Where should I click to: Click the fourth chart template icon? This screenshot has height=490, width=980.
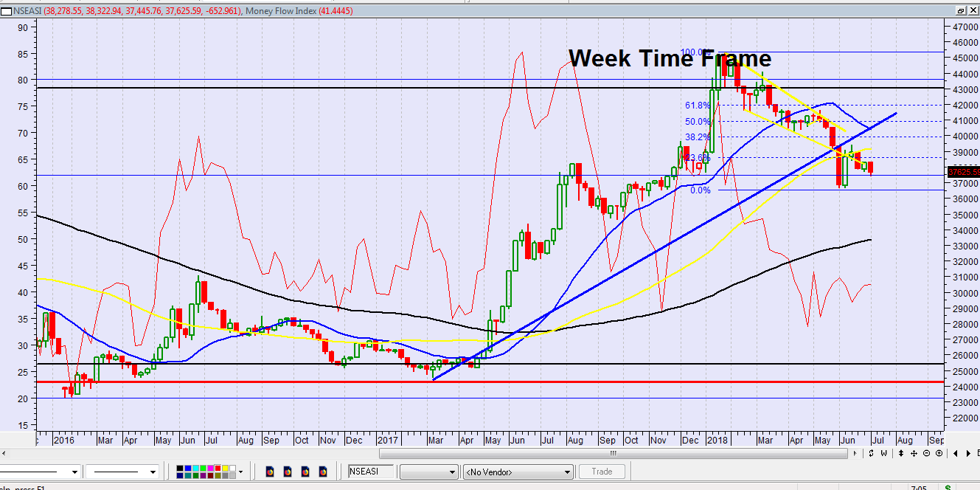click(x=322, y=471)
